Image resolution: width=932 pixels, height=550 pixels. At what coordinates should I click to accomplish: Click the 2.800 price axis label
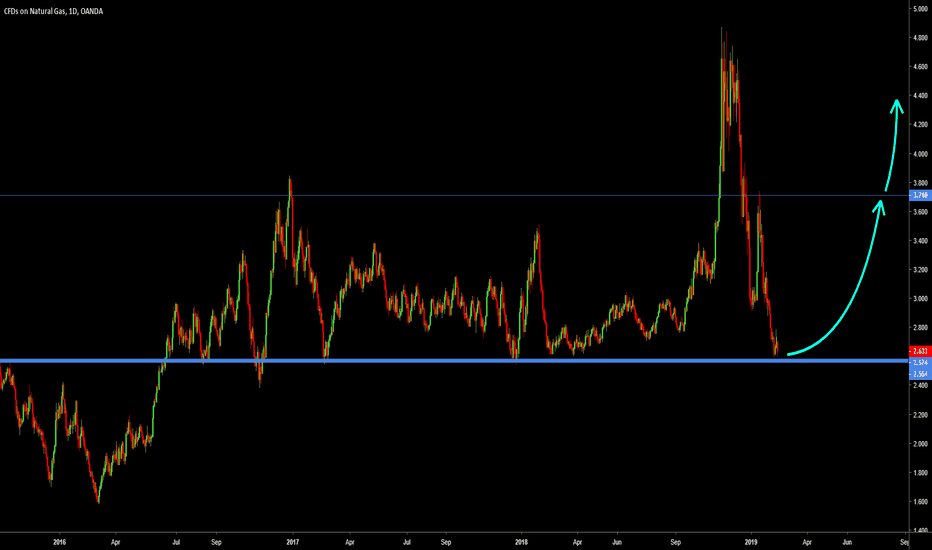(920, 328)
